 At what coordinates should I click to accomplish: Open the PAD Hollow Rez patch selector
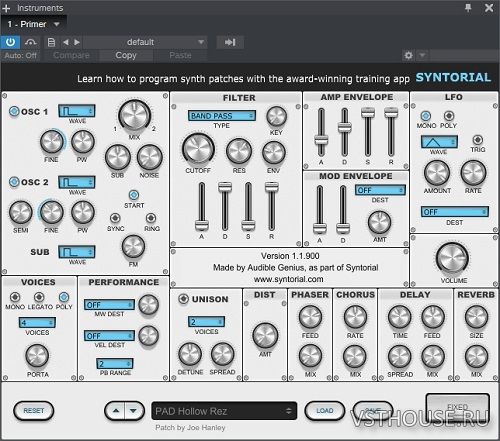224,411
